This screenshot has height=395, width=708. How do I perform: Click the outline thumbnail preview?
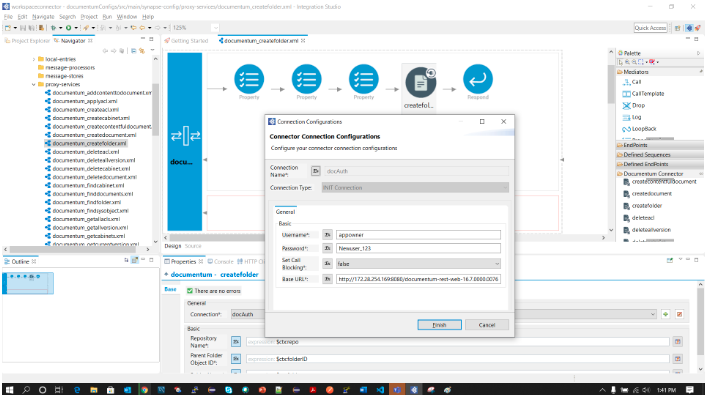click(28, 283)
